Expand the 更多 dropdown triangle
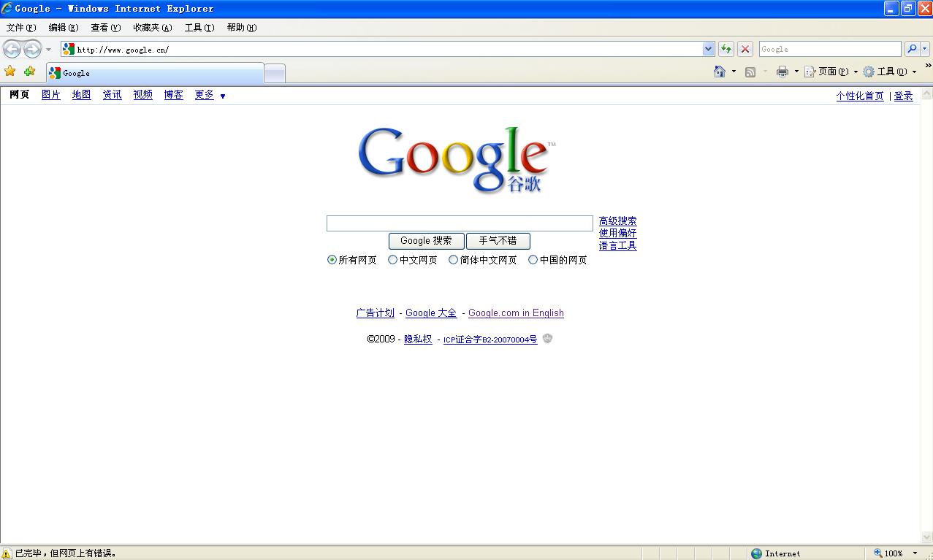The image size is (933, 560). [223, 96]
